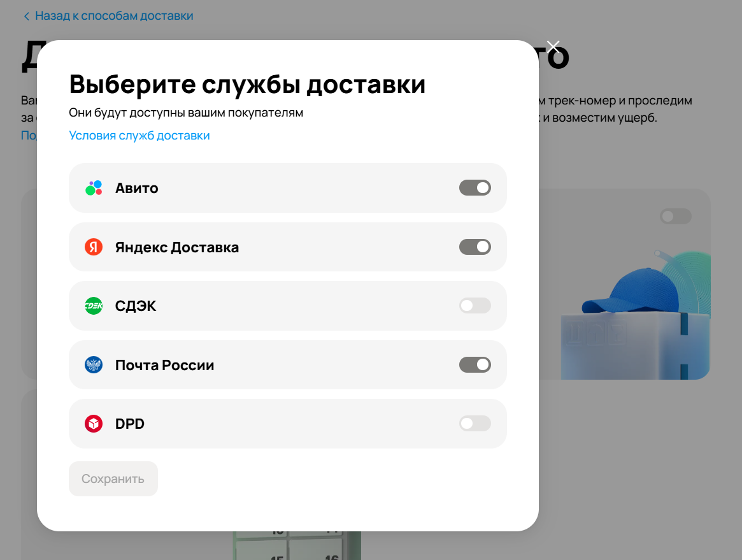
Task: Click the green СДЭК logo
Action: click(x=94, y=306)
